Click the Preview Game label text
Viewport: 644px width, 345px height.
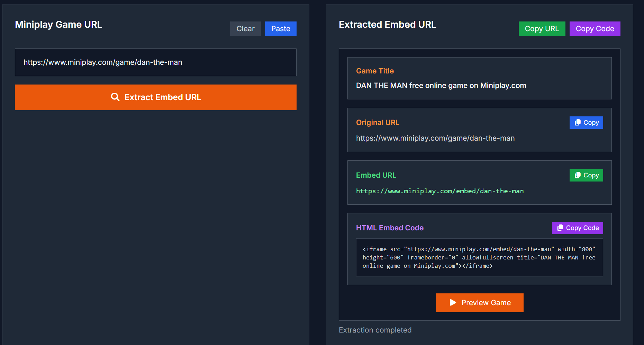click(486, 303)
